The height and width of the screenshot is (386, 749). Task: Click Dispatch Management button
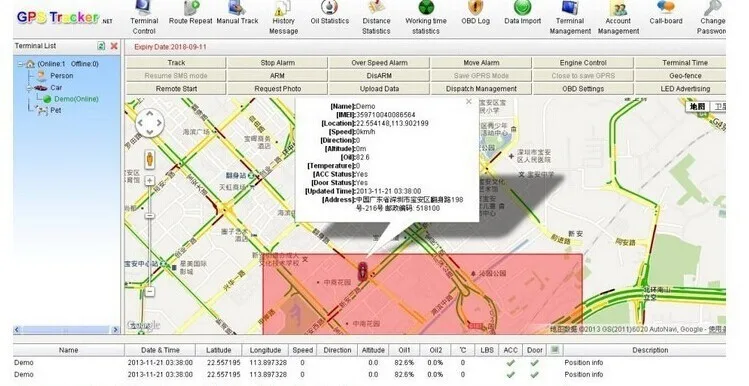481,88
